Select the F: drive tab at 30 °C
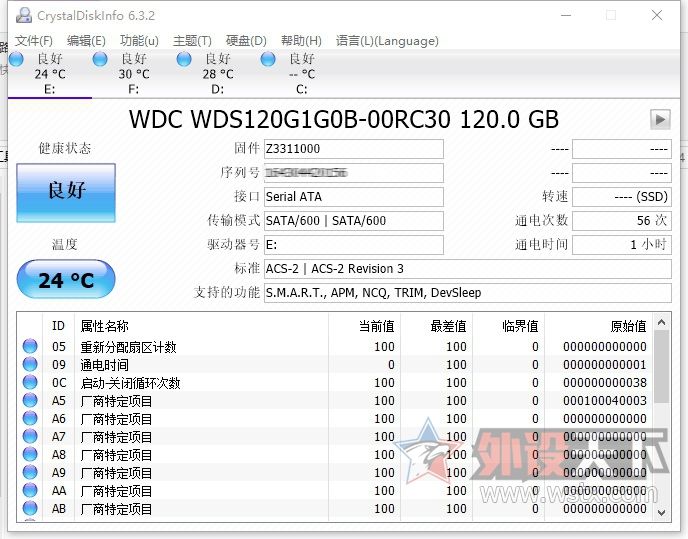The width and height of the screenshot is (688, 539). coord(134,73)
